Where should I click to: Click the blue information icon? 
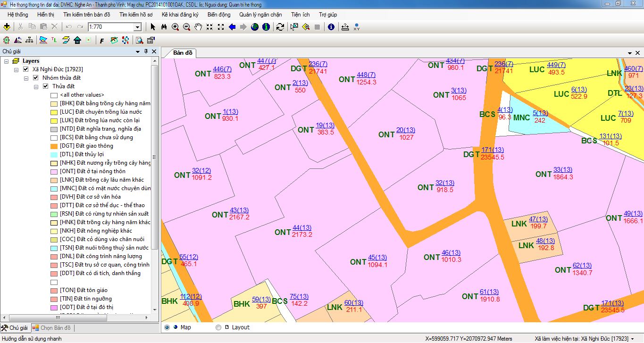[331, 27]
